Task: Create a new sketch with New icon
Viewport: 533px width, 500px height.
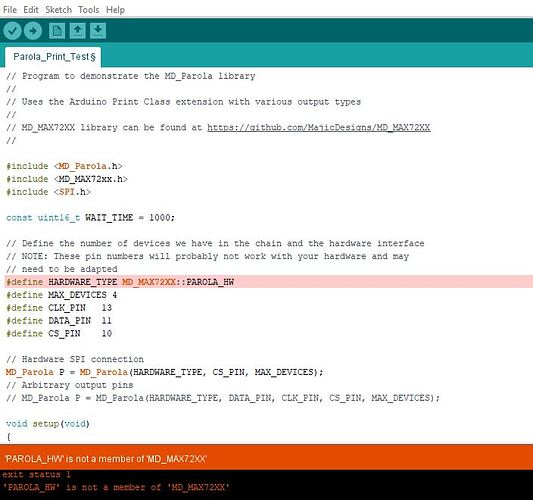Action: 57,31
